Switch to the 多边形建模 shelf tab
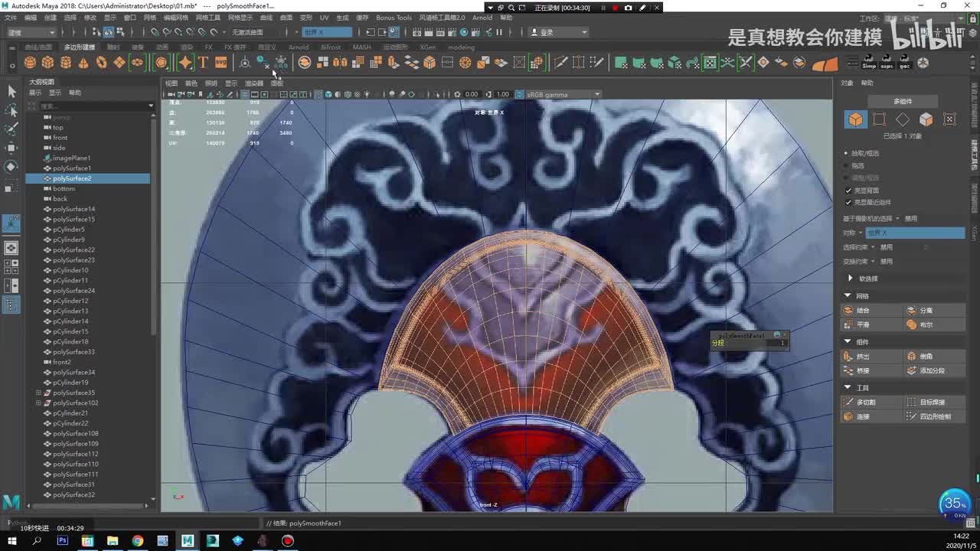This screenshot has width=980, height=551. point(80,47)
